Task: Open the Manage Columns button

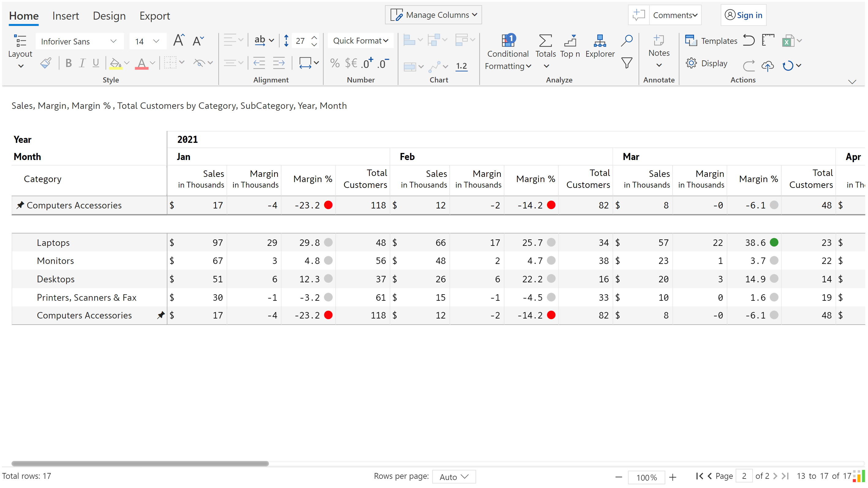Action: [x=433, y=15]
